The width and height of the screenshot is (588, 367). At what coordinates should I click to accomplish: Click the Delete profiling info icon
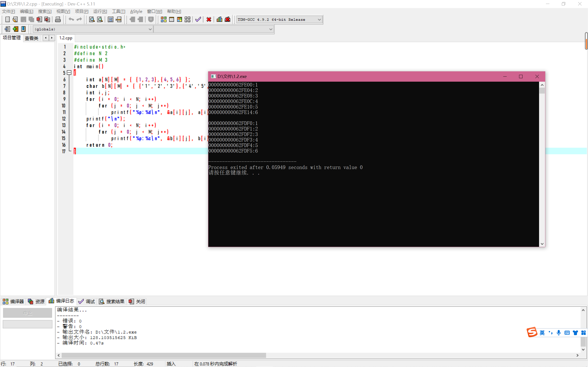pyautogui.click(x=227, y=19)
